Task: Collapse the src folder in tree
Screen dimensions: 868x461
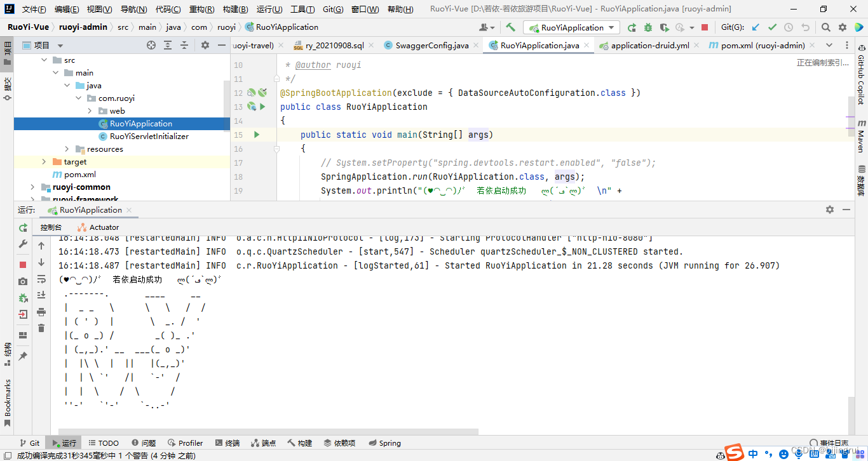Action: click(x=44, y=60)
